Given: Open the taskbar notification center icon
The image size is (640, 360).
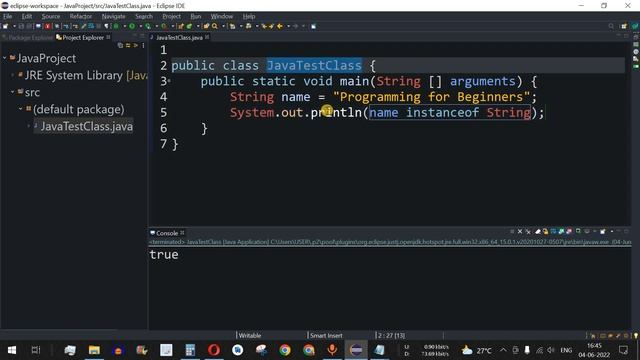Looking at the screenshot, I should [x=623, y=350].
